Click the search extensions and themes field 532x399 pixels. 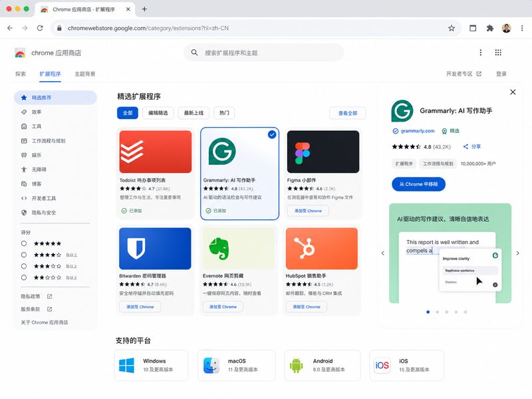pyautogui.click(x=264, y=53)
